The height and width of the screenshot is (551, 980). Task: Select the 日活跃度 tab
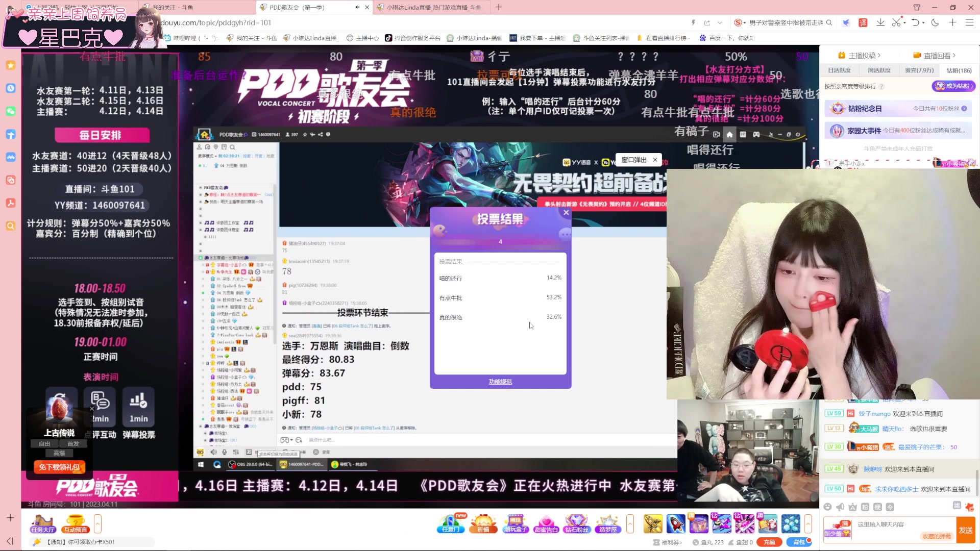tap(839, 70)
